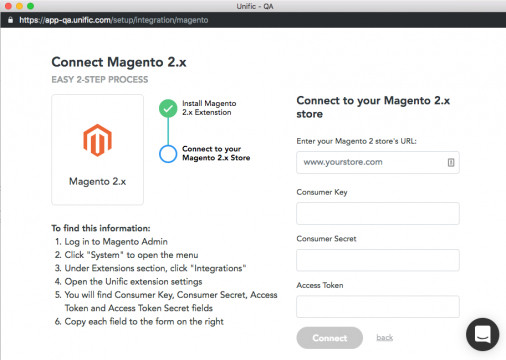
Task: Click the back link
Action: pyautogui.click(x=385, y=338)
